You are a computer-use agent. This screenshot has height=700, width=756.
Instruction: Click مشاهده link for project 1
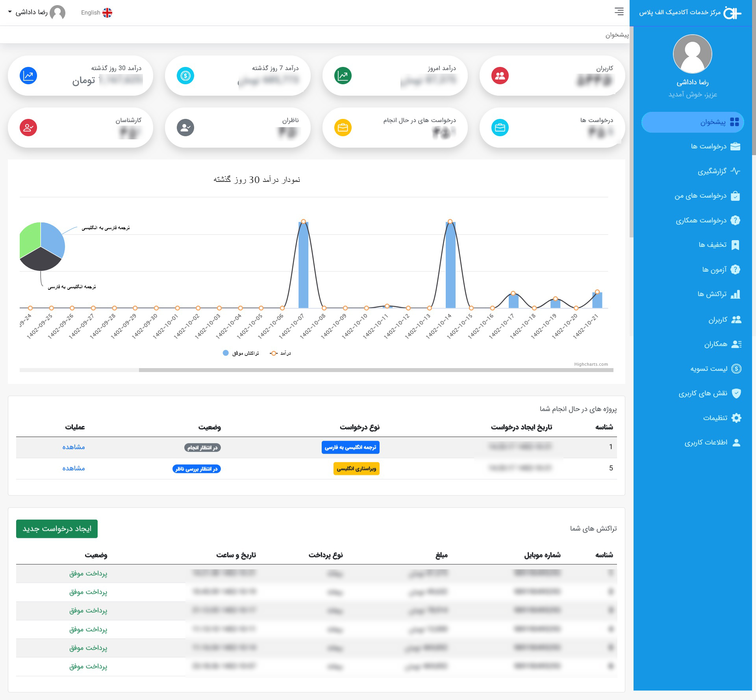[74, 447]
